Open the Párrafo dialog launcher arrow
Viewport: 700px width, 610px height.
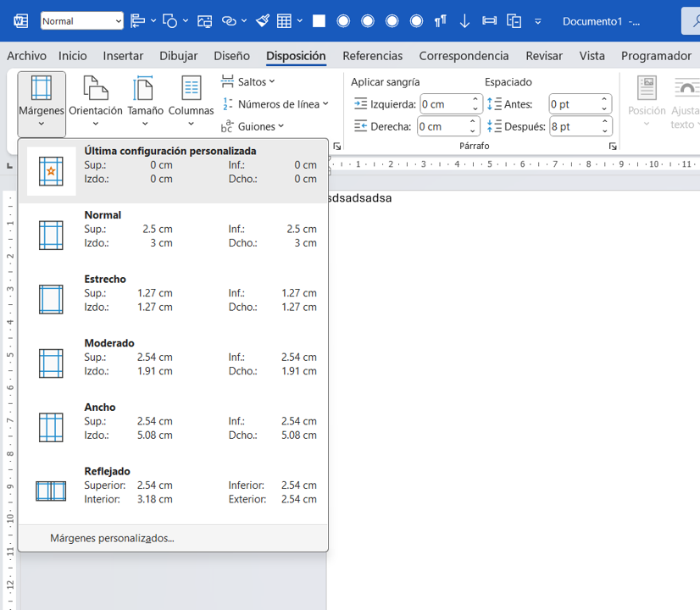click(613, 146)
